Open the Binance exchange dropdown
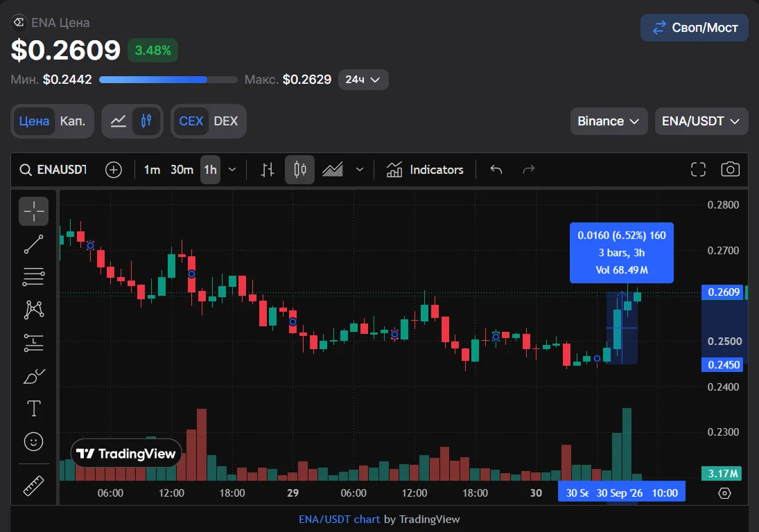759x532 pixels. [609, 121]
